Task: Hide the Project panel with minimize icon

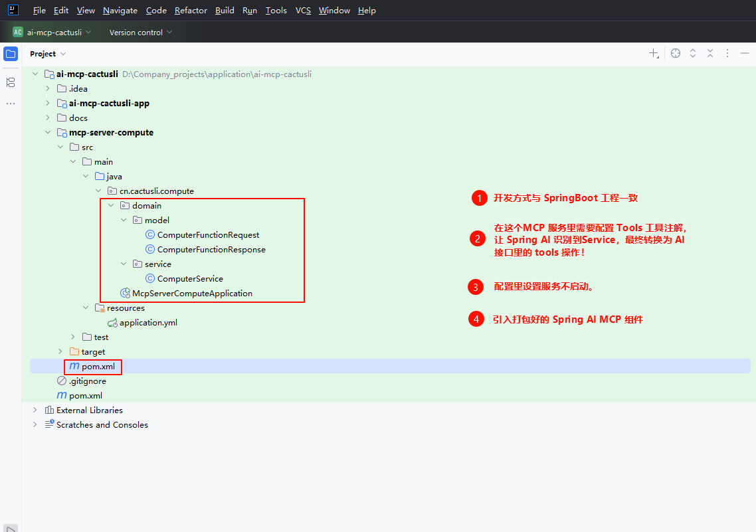Action: tap(745, 54)
